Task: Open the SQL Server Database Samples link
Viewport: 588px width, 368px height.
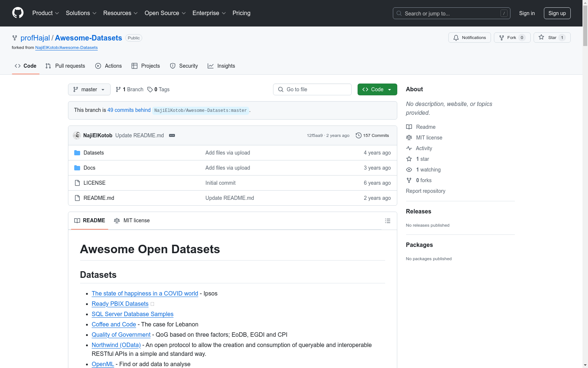Action: (133, 314)
